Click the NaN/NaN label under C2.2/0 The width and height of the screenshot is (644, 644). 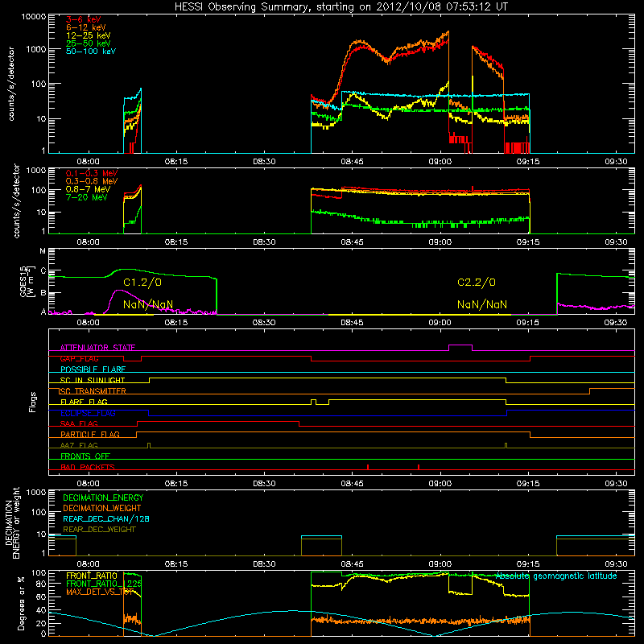482,304
